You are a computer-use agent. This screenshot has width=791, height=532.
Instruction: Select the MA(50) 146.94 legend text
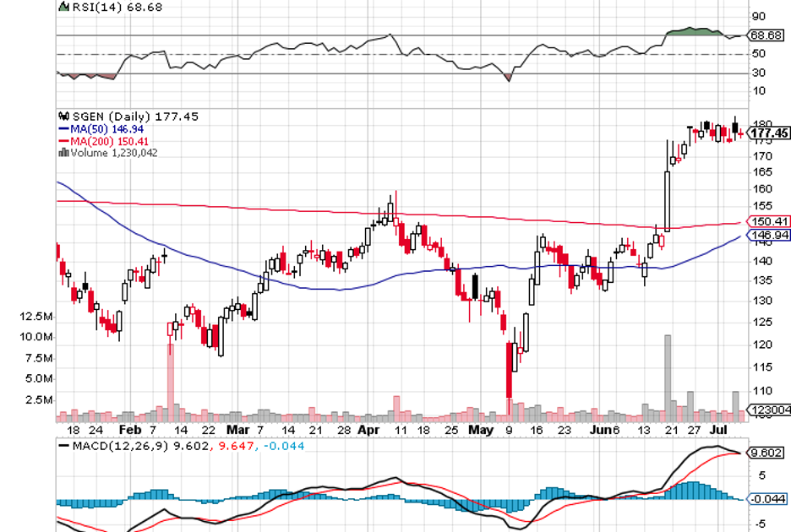pos(111,128)
